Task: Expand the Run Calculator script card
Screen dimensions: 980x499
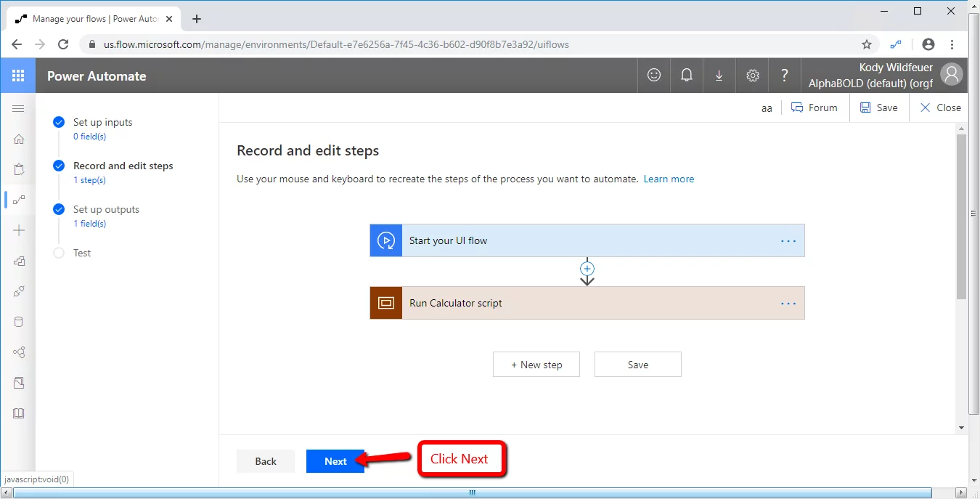Action: coord(587,303)
